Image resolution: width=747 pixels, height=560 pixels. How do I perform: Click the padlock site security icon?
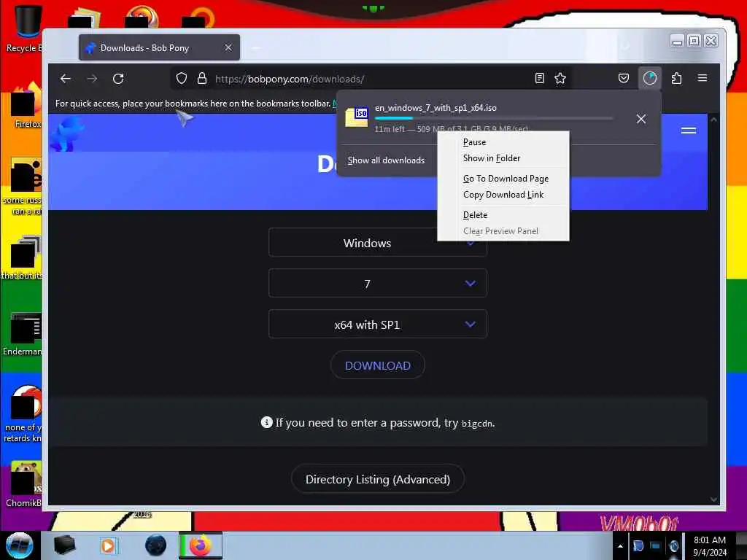[202, 79]
